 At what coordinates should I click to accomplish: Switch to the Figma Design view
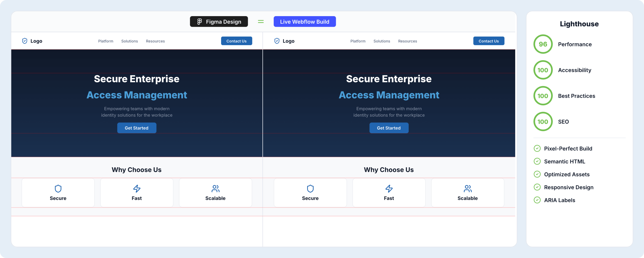[x=219, y=21]
